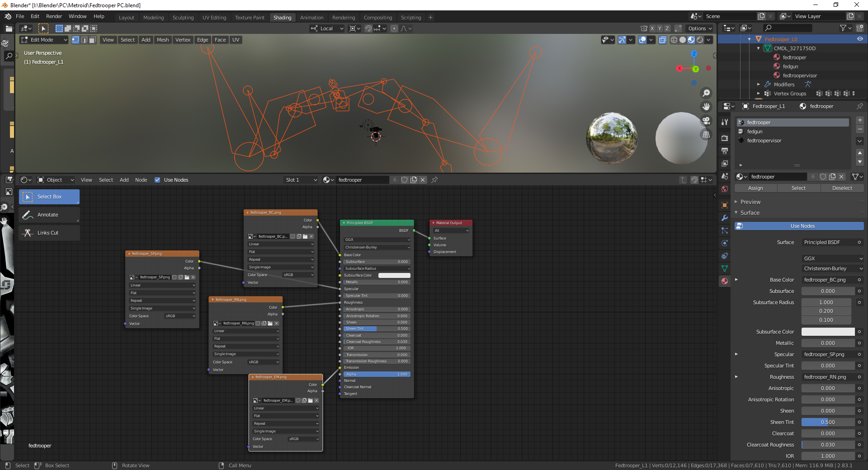Switch to face select mode
This screenshot has width=868, height=470.
(92, 40)
